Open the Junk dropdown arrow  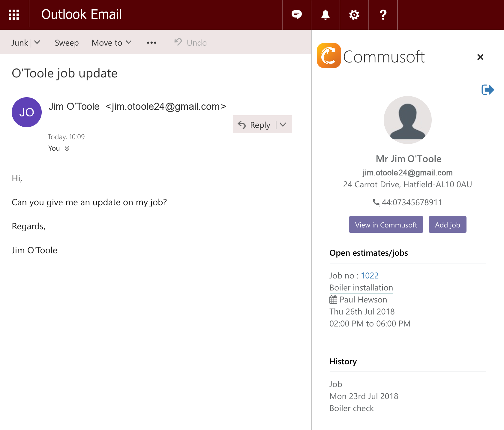click(37, 42)
